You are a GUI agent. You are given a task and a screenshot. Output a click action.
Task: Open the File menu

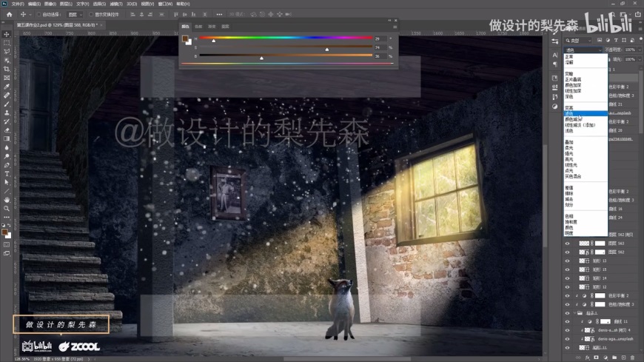click(x=17, y=4)
